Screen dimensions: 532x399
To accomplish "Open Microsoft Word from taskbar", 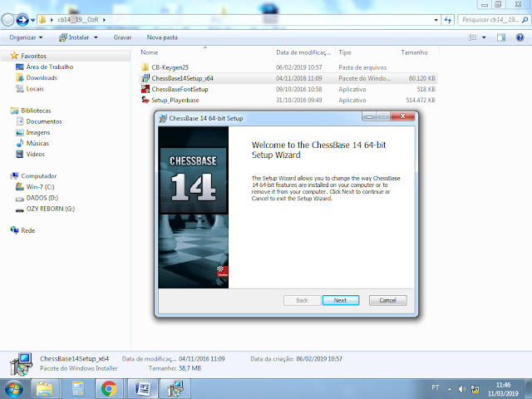I will [x=142, y=389].
